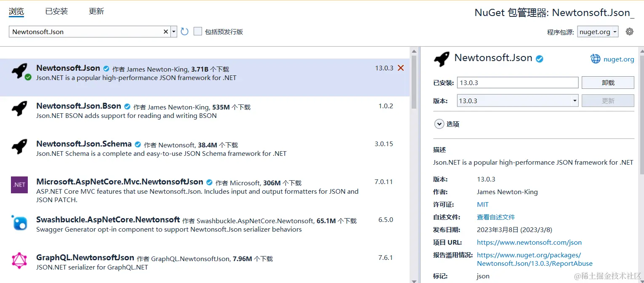Image resolution: width=644 pixels, height=283 pixels.
Task: Toggle the 包括预发行版 checkbox
Action: click(x=198, y=31)
